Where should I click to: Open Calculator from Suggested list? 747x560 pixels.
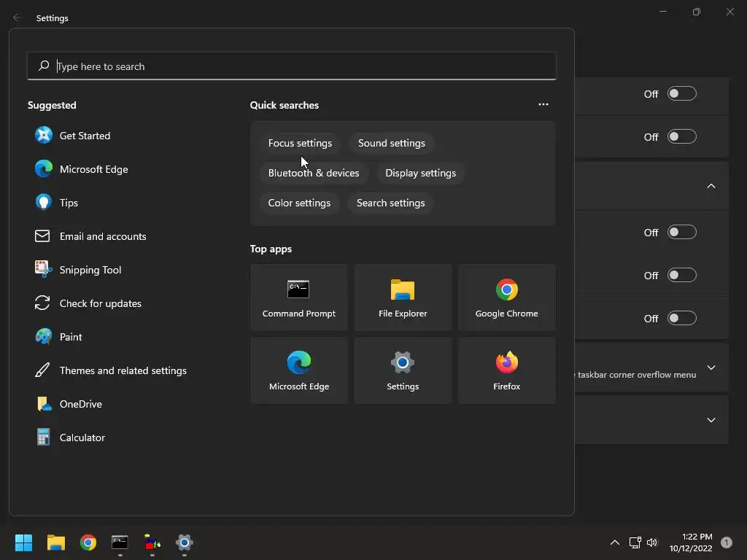click(x=70, y=437)
